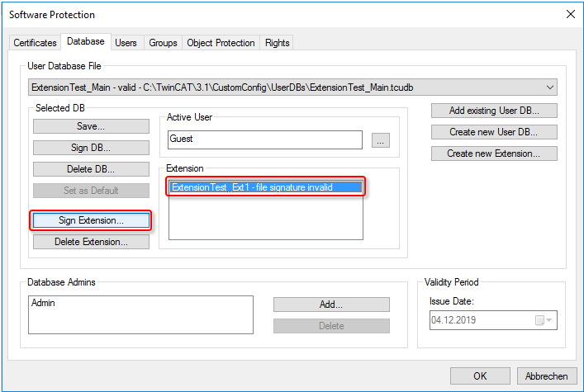Click Create new Extension... button
Screen dimensions: 584x392
click(494, 153)
